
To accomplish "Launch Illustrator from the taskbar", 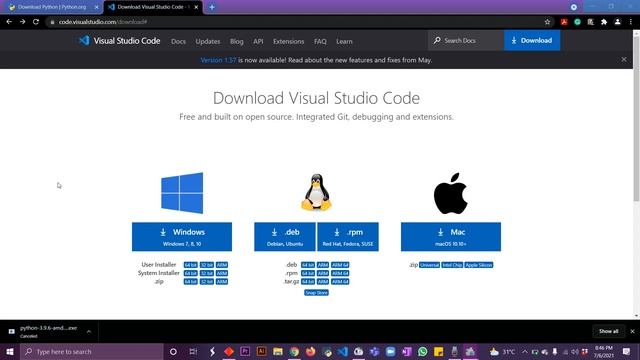I will (261, 351).
